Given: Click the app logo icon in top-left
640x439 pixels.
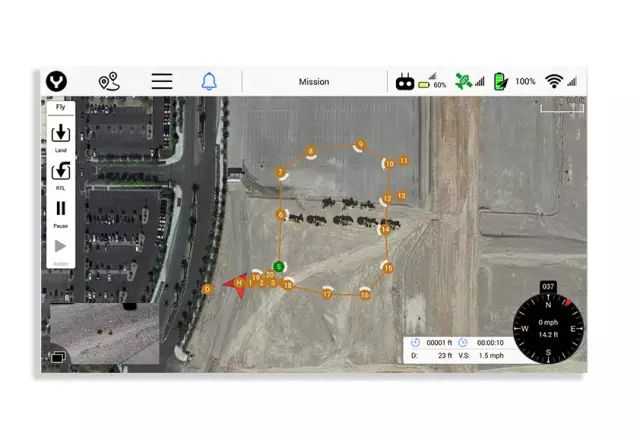Looking at the screenshot, I should click(61, 82).
